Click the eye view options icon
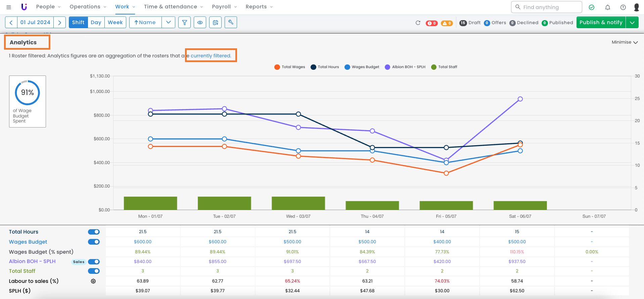This screenshot has height=299, width=644. click(200, 22)
